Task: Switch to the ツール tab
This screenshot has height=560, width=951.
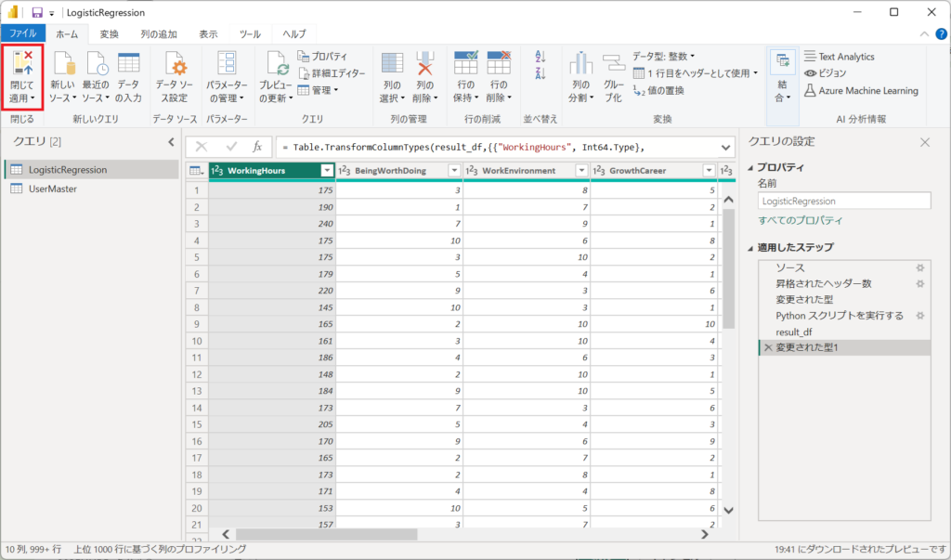Action: (x=250, y=34)
